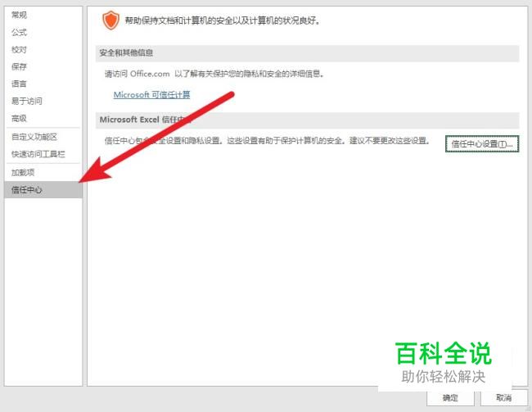
Task: Select 常规 in the options sidebar
Action: click(43, 15)
